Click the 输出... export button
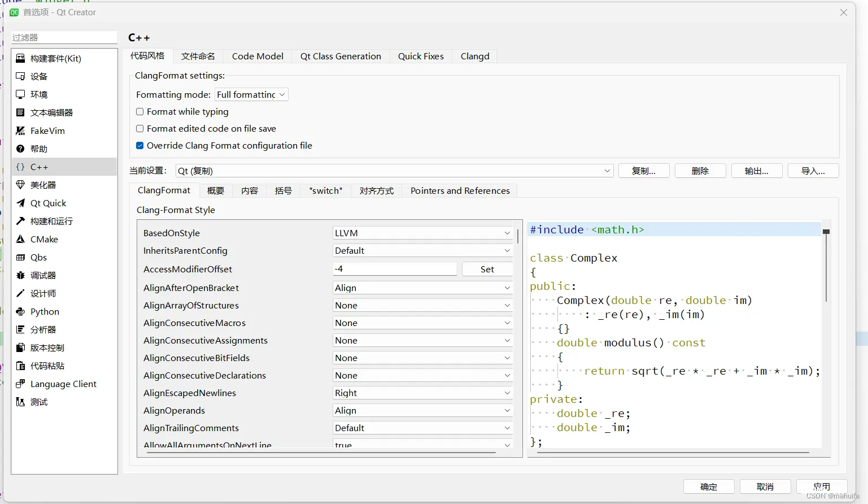Screen dimensions: 868x504 [757, 171]
